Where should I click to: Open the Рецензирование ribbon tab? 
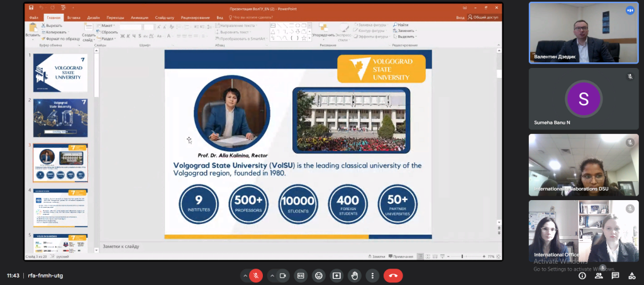point(195,17)
